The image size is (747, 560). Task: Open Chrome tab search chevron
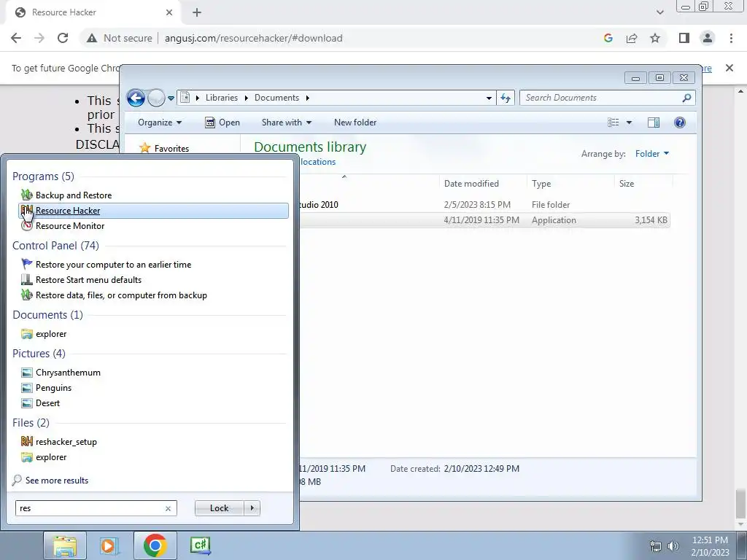point(659,12)
